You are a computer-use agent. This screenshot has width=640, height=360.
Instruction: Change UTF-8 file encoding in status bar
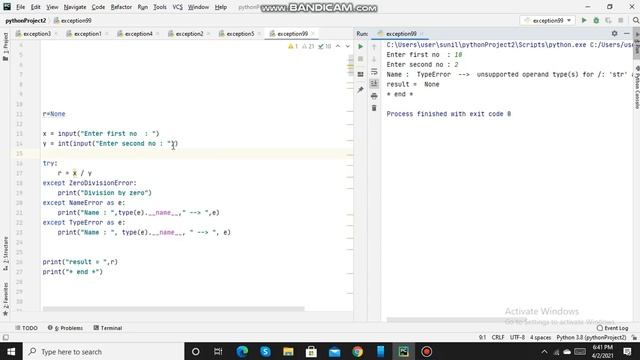pos(517,338)
